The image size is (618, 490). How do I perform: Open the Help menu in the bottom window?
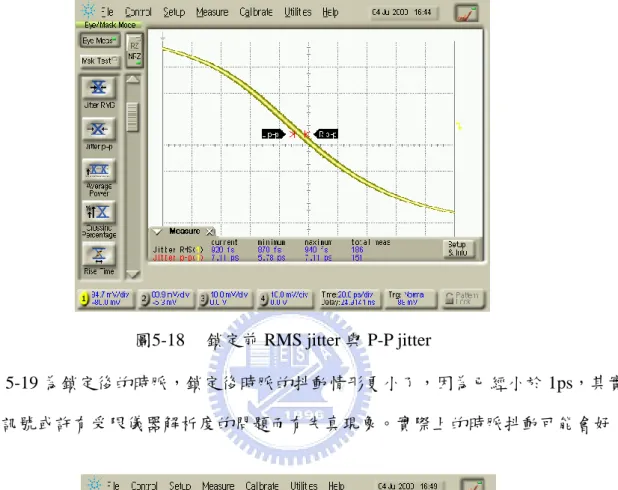(336, 485)
